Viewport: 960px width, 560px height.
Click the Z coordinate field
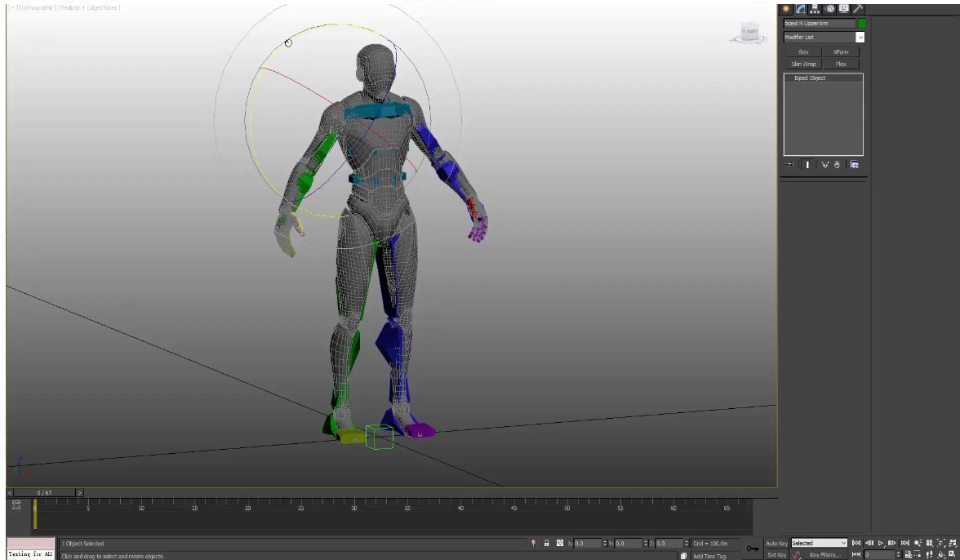pos(669,544)
